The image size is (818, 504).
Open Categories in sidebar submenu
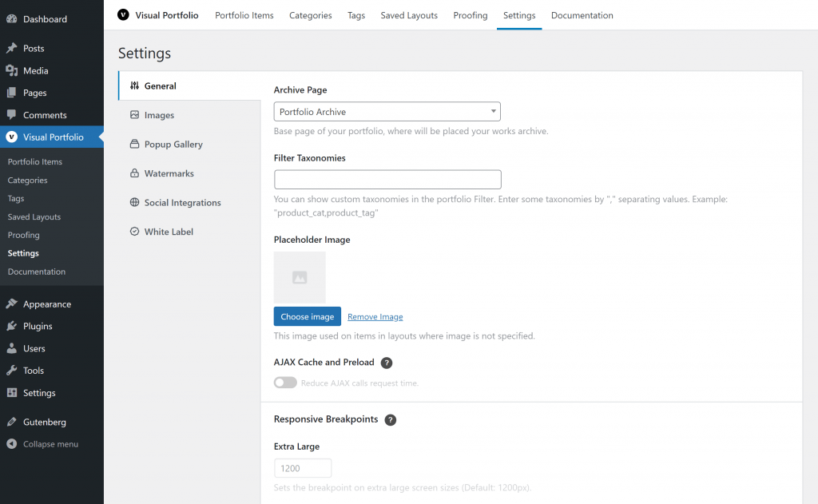pyautogui.click(x=28, y=180)
